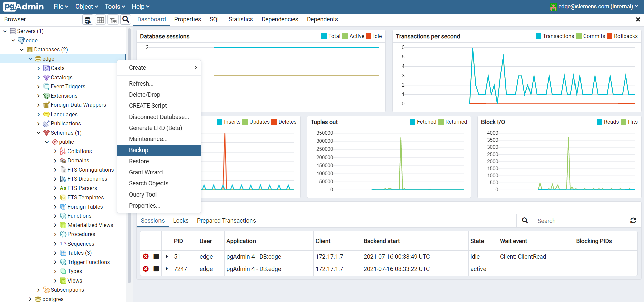Switch to the Statistics tab
The image size is (644, 302).
pyautogui.click(x=241, y=19)
